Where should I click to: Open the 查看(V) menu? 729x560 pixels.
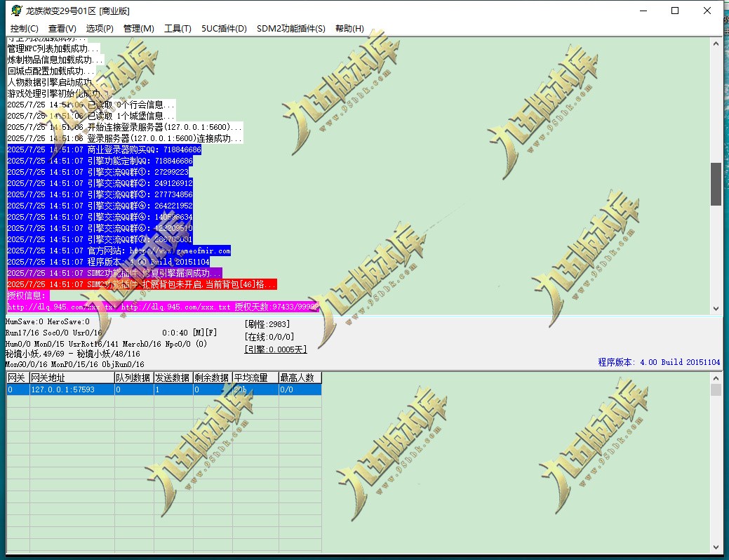pyautogui.click(x=62, y=28)
